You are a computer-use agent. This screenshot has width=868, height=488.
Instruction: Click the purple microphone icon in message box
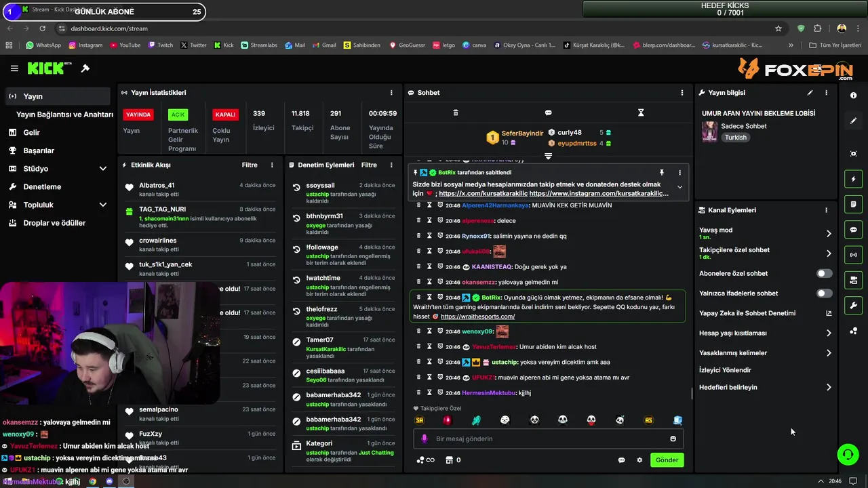pyautogui.click(x=425, y=439)
